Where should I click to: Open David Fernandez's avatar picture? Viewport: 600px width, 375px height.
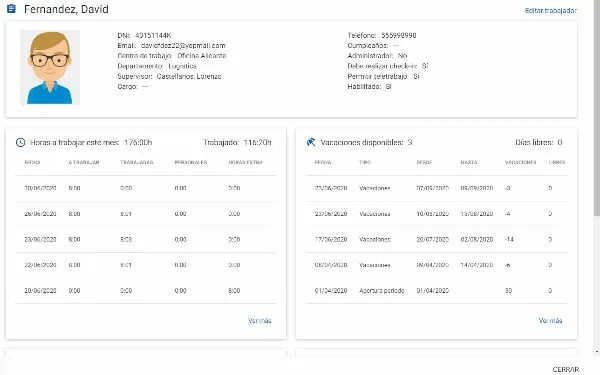50,67
